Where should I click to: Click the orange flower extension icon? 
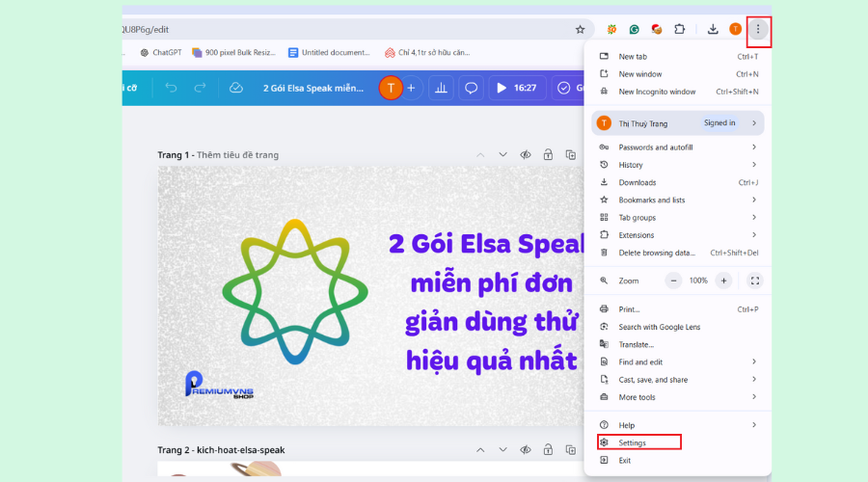[x=611, y=29]
